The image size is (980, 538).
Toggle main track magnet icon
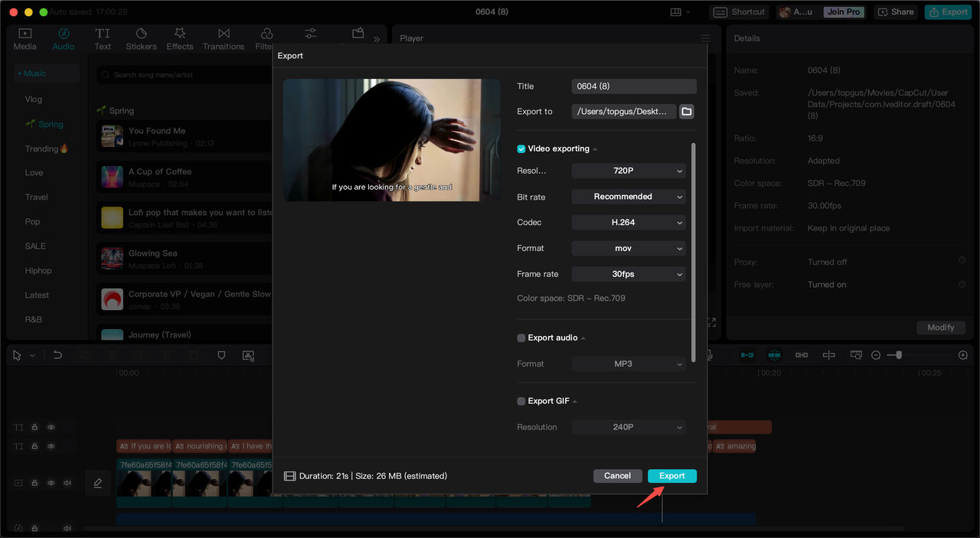click(747, 355)
